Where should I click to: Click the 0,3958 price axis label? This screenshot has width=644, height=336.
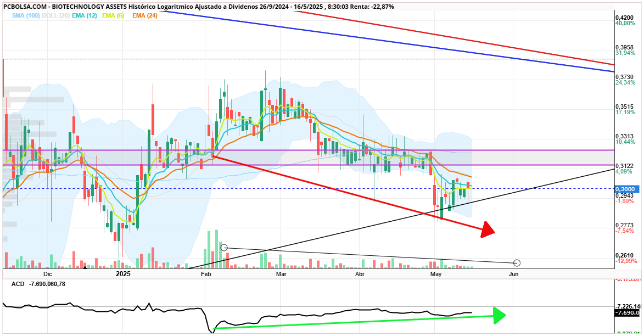click(624, 47)
